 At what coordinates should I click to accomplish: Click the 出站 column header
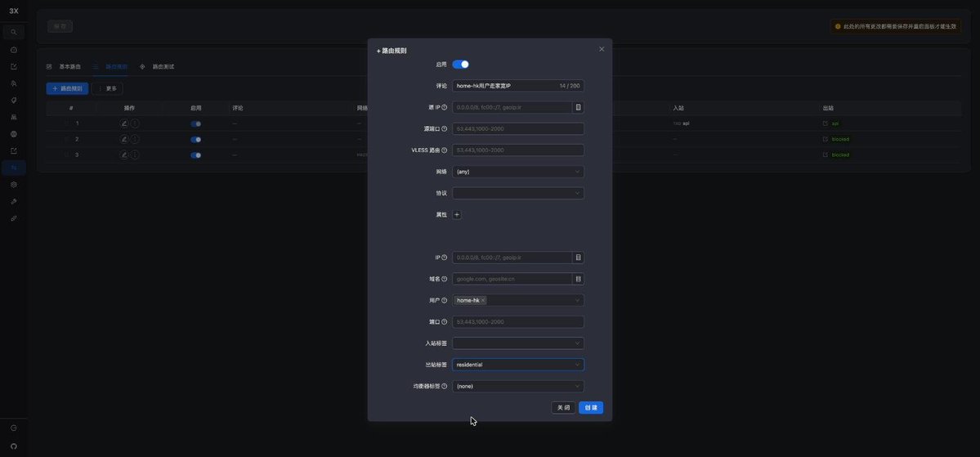[x=828, y=108]
